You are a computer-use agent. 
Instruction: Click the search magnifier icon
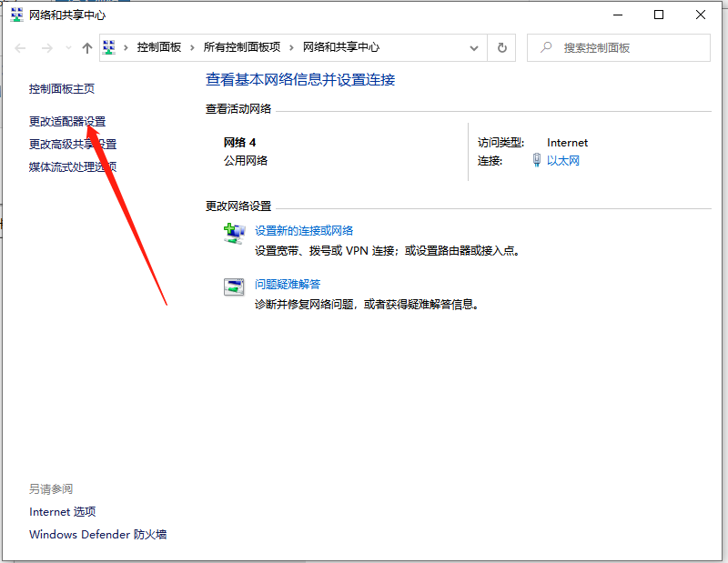(x=547, y=47)
